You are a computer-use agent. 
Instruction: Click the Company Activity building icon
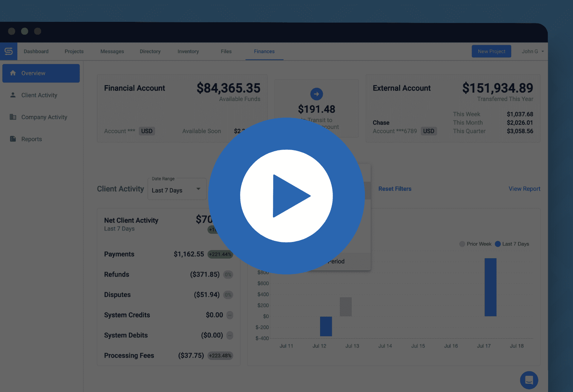pyautogui.click(x=13, y=117)
